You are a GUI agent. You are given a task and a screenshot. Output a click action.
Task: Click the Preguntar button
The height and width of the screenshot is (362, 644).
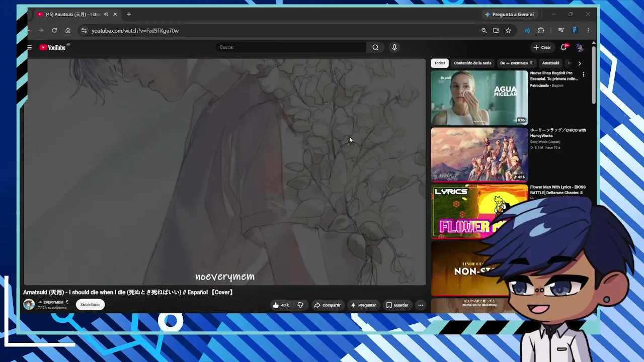click(363, 305)
